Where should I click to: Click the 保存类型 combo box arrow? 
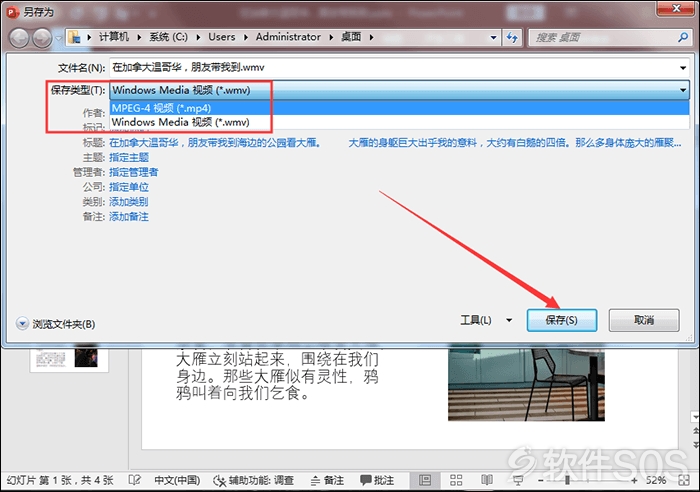(x=683, y=90)
